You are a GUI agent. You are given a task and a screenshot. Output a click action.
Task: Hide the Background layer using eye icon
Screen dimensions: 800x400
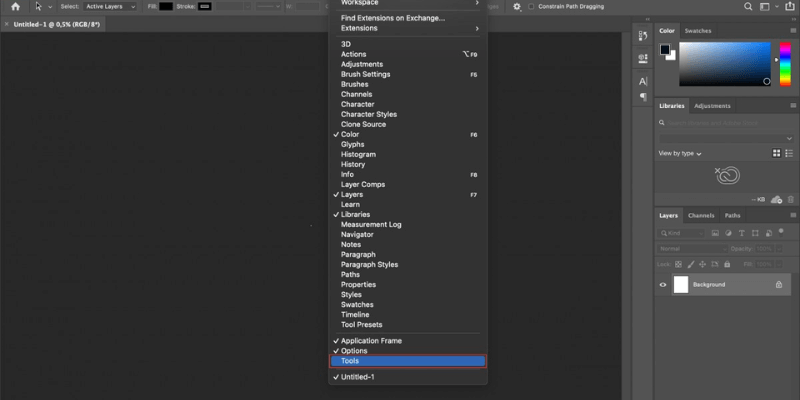(x=663, y=285)
